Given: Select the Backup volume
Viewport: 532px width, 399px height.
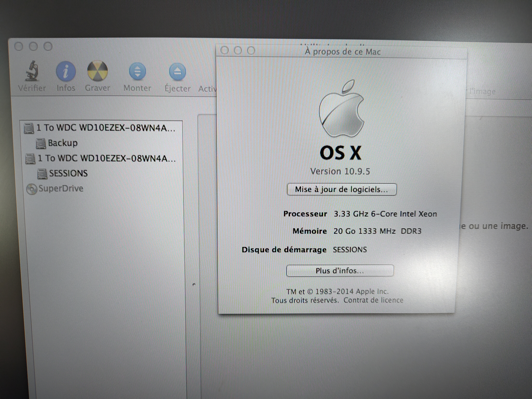Looking at the screenshot, I should pyautogui.click(x=62, y=143).
